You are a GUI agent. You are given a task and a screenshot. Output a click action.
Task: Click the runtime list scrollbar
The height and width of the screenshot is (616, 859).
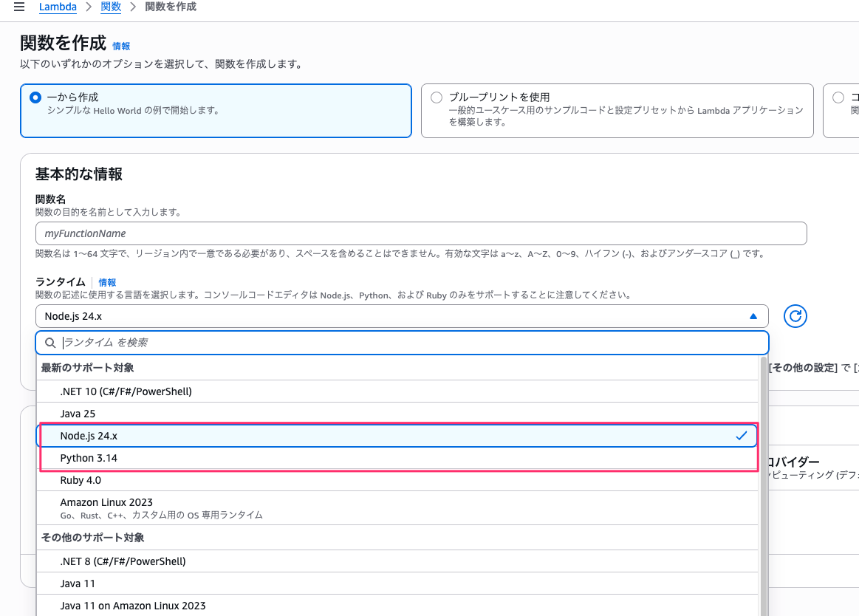point(764,486)
